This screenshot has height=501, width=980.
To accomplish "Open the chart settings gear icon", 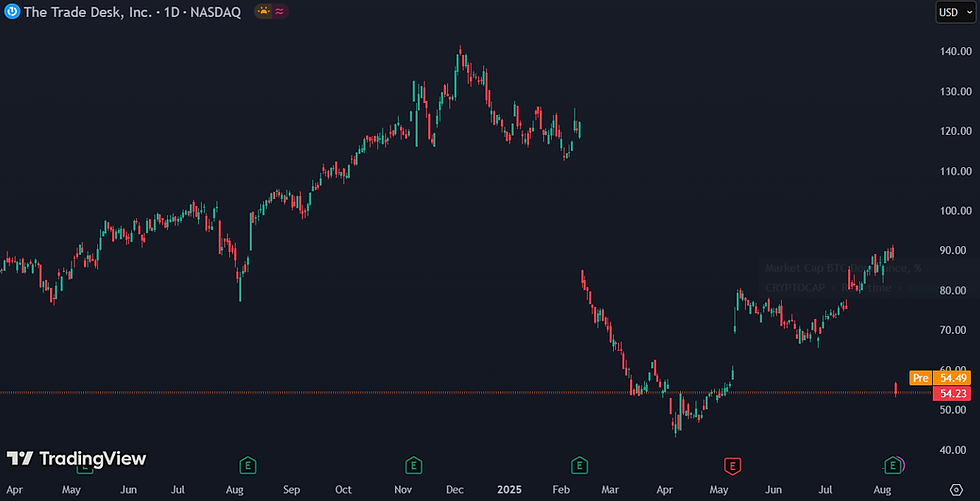I will pos(956,489).
